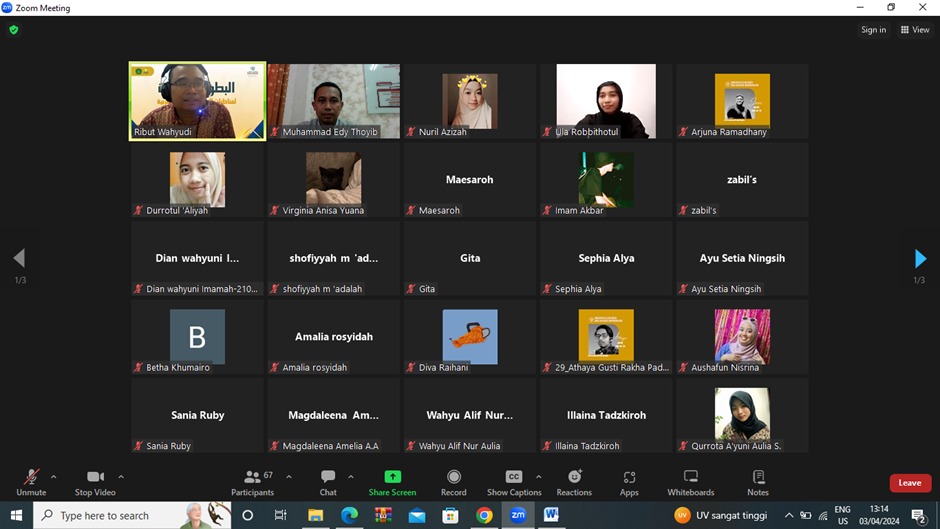Expand audio options arrow beside Unmute
940x529 pixels.
54,477
